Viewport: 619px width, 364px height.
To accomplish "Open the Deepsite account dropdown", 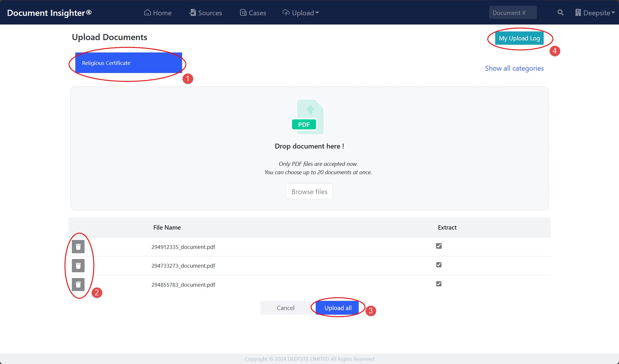I will click(x=595, y=13).
